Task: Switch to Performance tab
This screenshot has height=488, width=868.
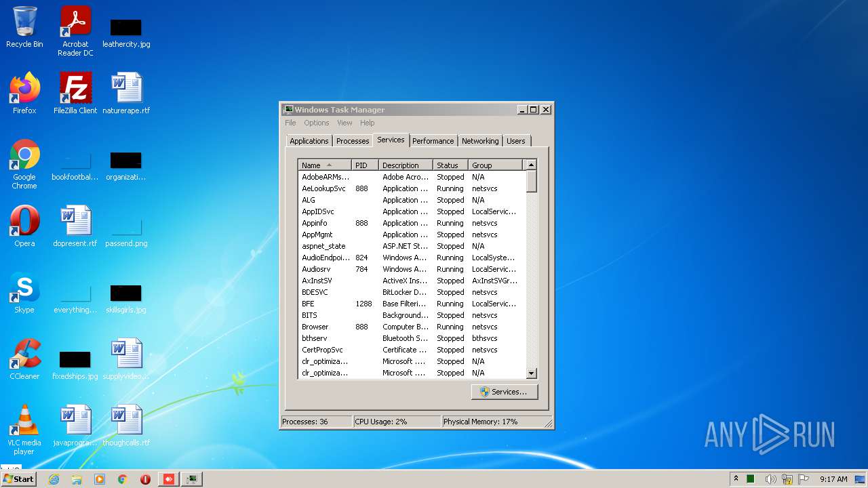Action: click(433, 141)
